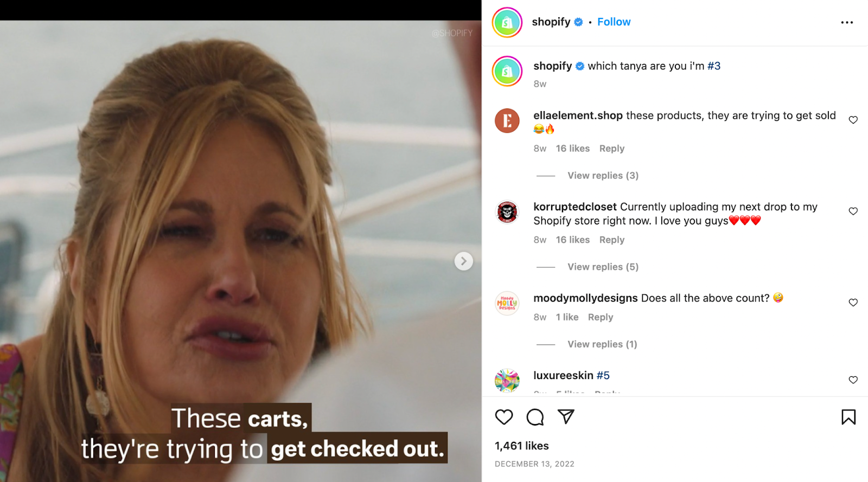Open the comment bubble icon
The image size is (868, 482).
click(x=535, y=417)
